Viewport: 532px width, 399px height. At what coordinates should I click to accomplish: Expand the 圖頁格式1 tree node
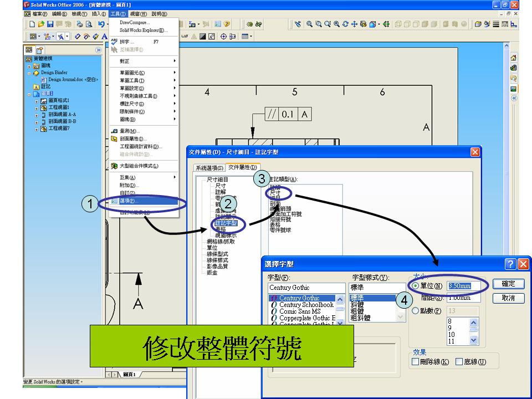pos(37,101)
